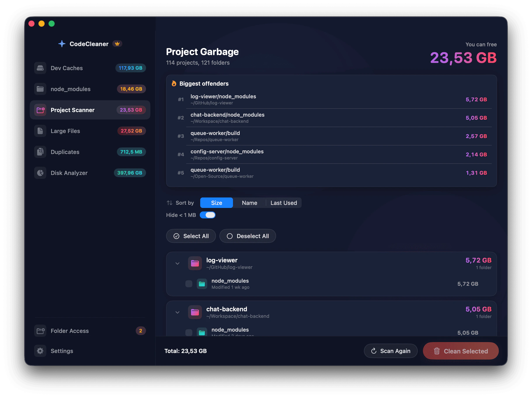The image size is (532, 398).
Task: Select the Duplicates finder icon
Action: click(40, 152)
